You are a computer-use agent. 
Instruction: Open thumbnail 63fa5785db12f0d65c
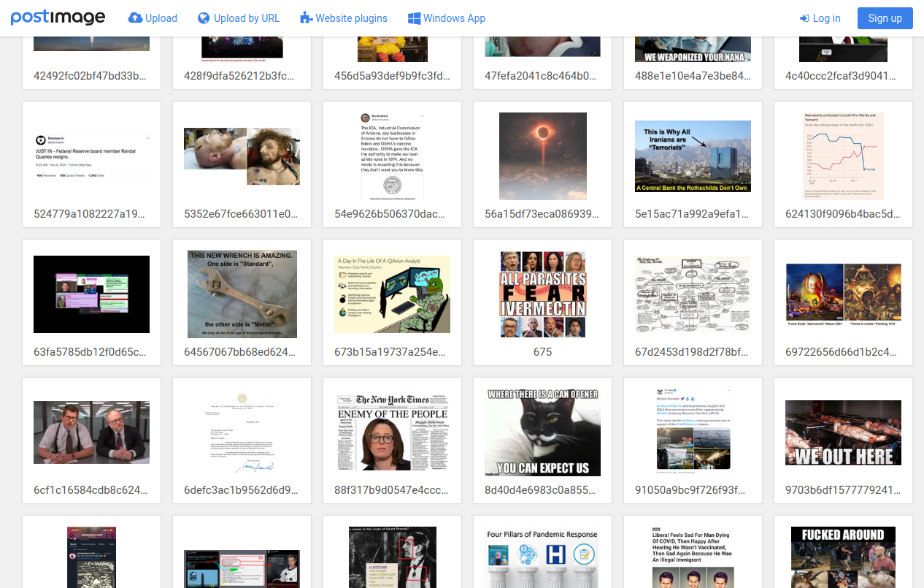pyautogui.click(x=91, y=294)
